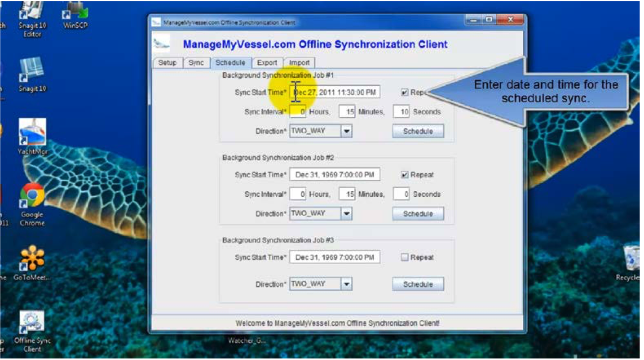The height and width of the screenshot is (360, 644).
Task: Click the Background Synchronization Job #2 heading
Action: pyautogui.click(x=278, y=158)
